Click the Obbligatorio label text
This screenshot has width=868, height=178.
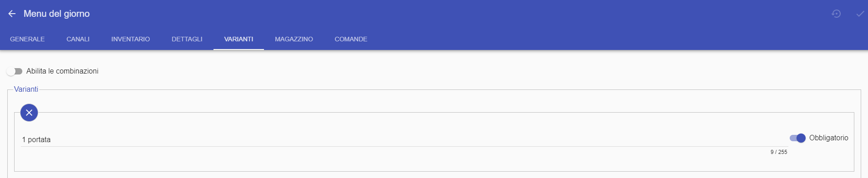pos(828,138)
